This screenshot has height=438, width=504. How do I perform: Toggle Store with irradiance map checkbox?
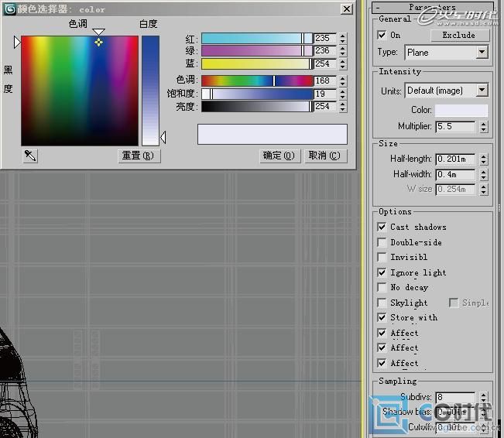[382, 317]
